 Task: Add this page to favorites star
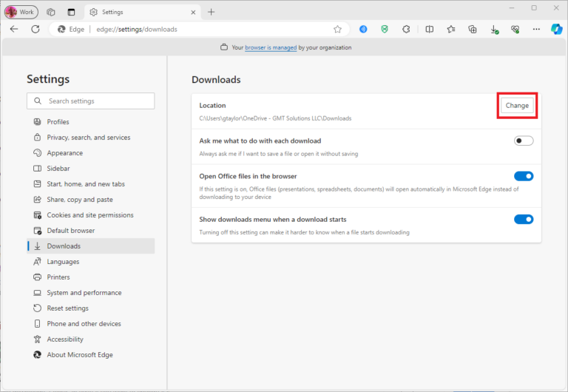point(337,30)
